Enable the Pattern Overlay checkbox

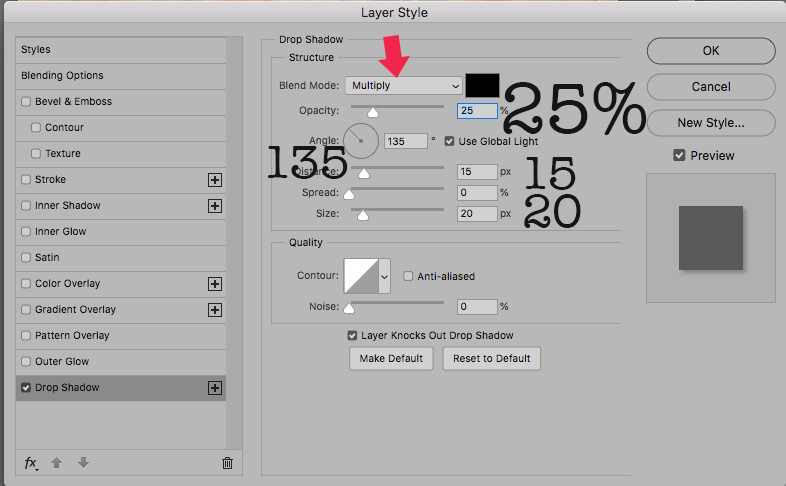pos(26,336)
